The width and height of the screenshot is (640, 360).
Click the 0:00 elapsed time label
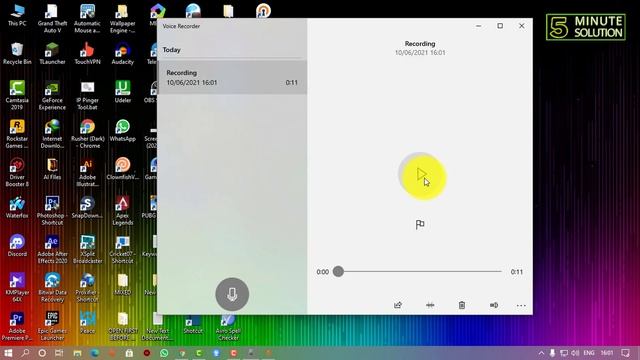(x=322, y=272)
